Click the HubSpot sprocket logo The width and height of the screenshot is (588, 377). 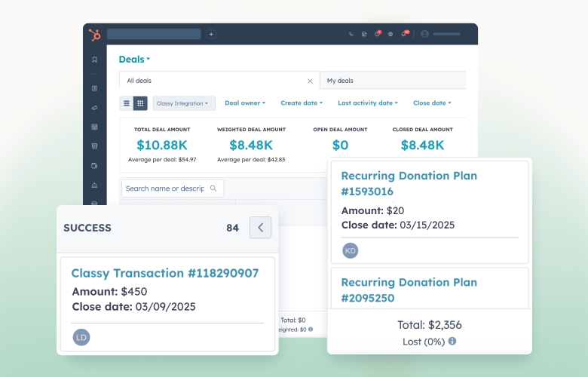click(x=94, y=34)
